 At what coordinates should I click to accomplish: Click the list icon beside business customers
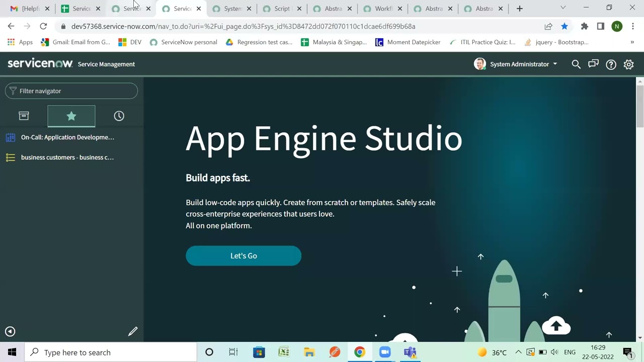tap(11, 157)
